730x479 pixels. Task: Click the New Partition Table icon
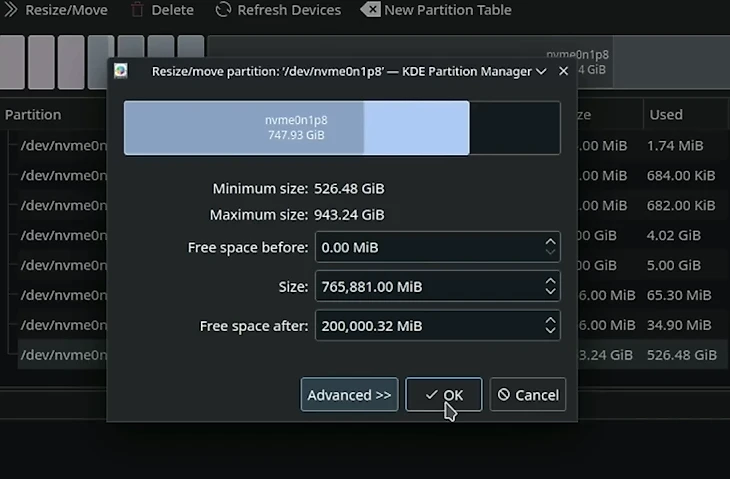(370, 10)
